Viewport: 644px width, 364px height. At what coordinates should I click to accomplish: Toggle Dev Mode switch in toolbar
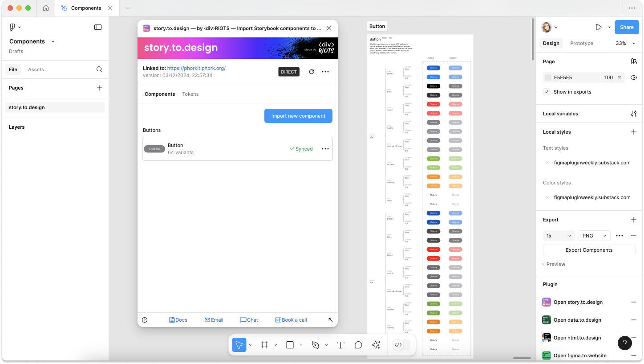pyautogui.click(x=401, y=345)
